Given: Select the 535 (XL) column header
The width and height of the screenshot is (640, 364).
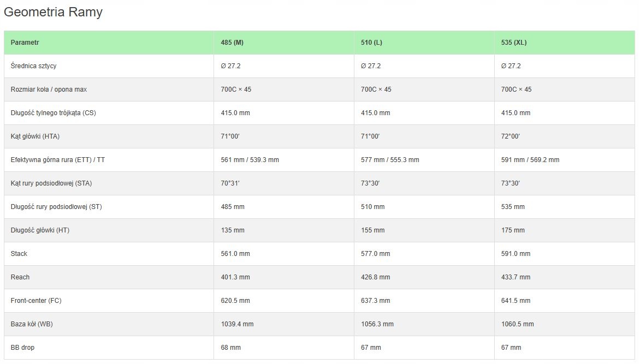Looking at the screenshot, I should click(x=514, y=43).
